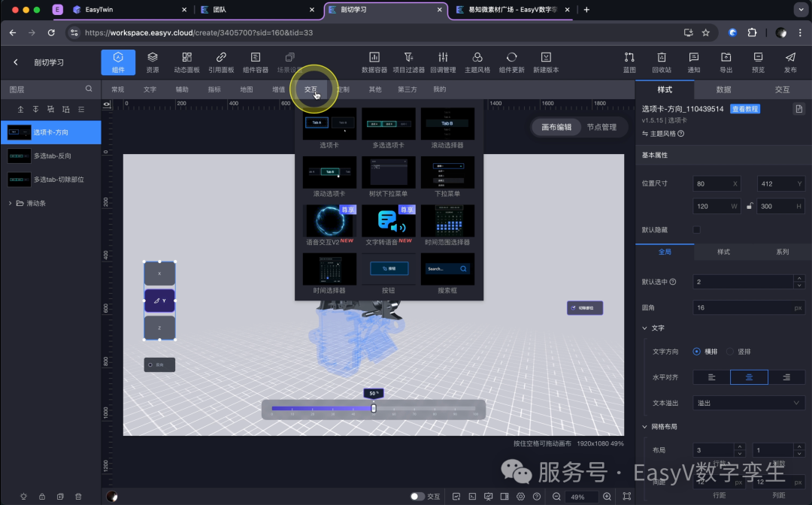Select the 竖排 text direction radio
The image size is (812, 505).
point(729,352)
